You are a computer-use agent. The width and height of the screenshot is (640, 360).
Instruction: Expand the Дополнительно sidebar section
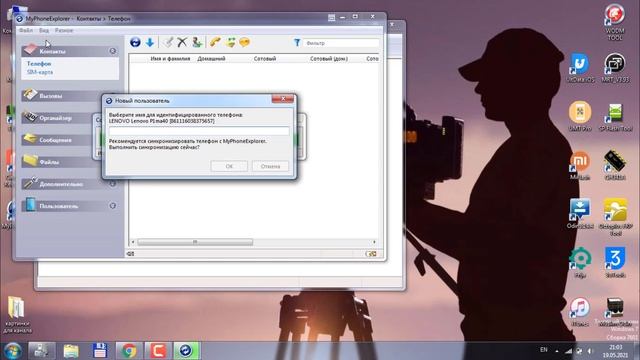pos(113,184)
